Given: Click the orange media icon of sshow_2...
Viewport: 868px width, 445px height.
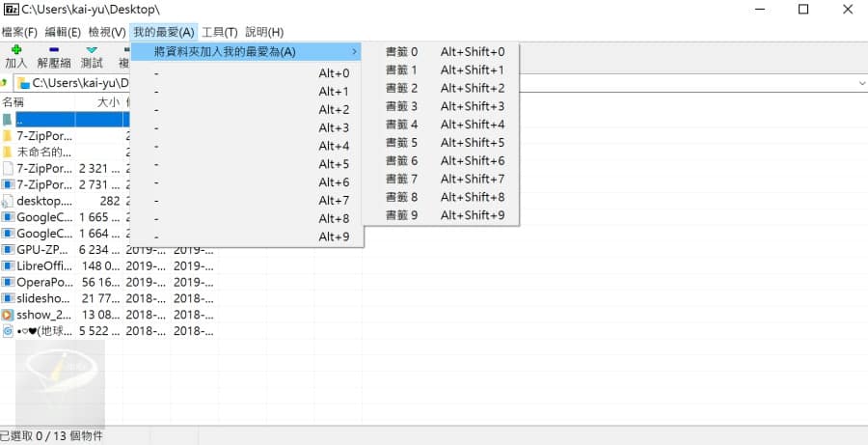Looking at the screenshot, I should (x=7, y=315).
